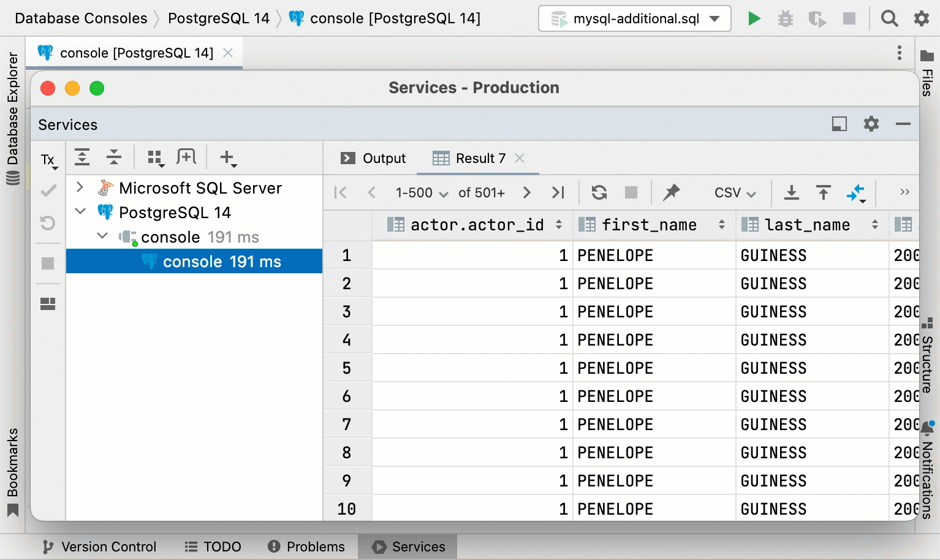
Task: Expand the Microsoft SQL Server node
Action: point(78,187)
